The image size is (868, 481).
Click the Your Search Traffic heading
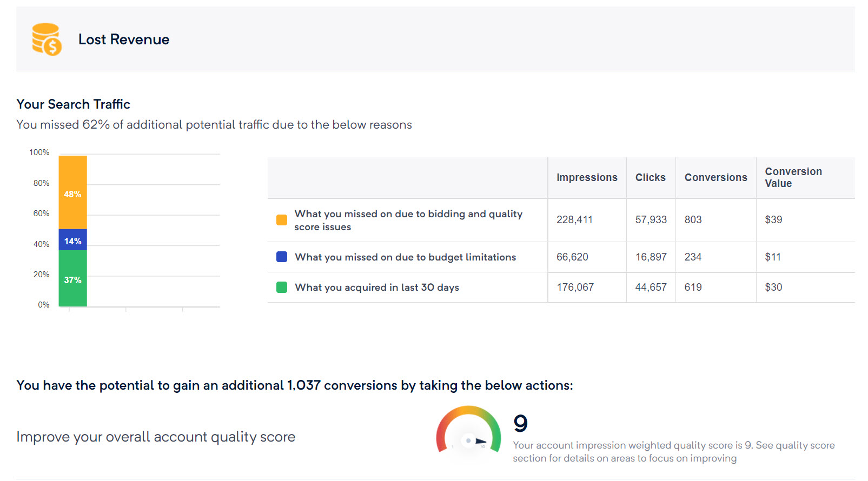[x=74, y=104]
